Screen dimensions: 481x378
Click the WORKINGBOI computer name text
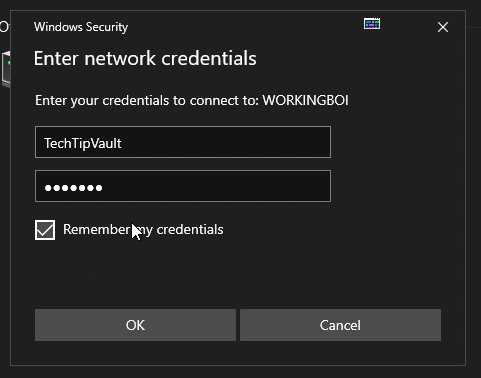[305, 100]
